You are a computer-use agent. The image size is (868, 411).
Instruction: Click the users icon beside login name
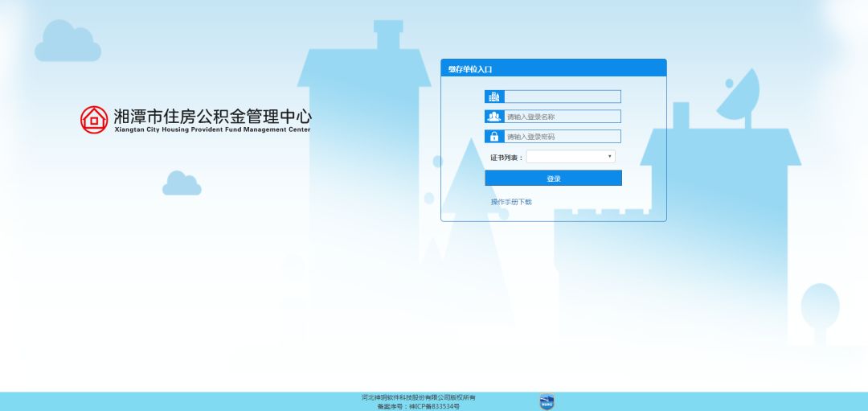coord(494,117)
